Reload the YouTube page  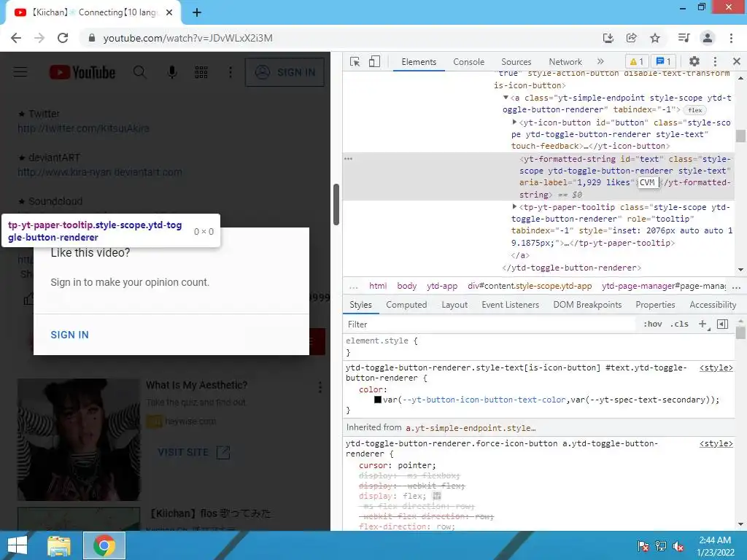pos(63,38)
